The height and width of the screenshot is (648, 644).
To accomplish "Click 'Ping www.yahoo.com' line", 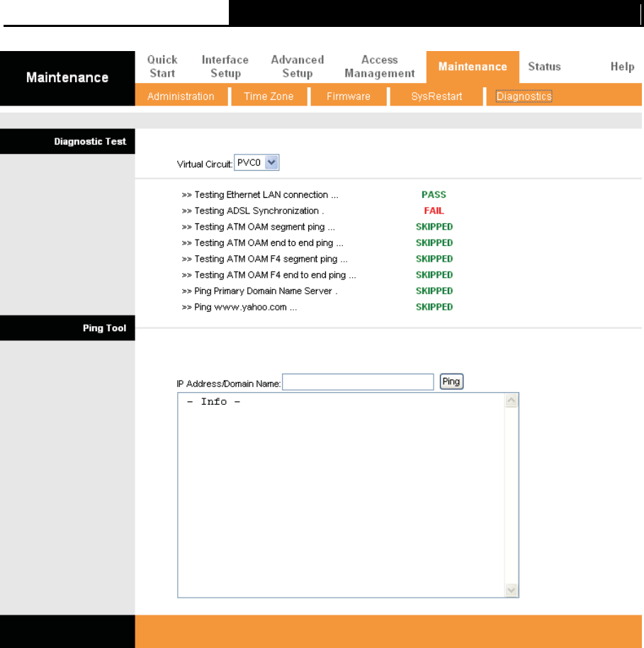I will point(239,307).
